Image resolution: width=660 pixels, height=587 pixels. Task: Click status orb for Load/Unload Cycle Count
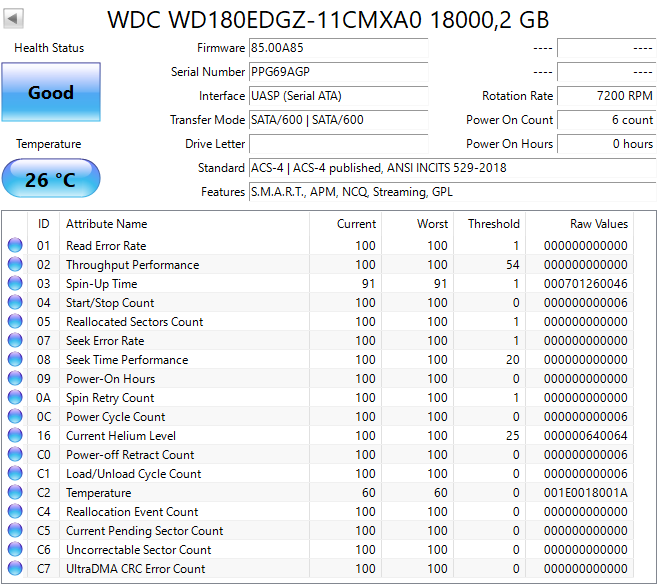point(15,473)
